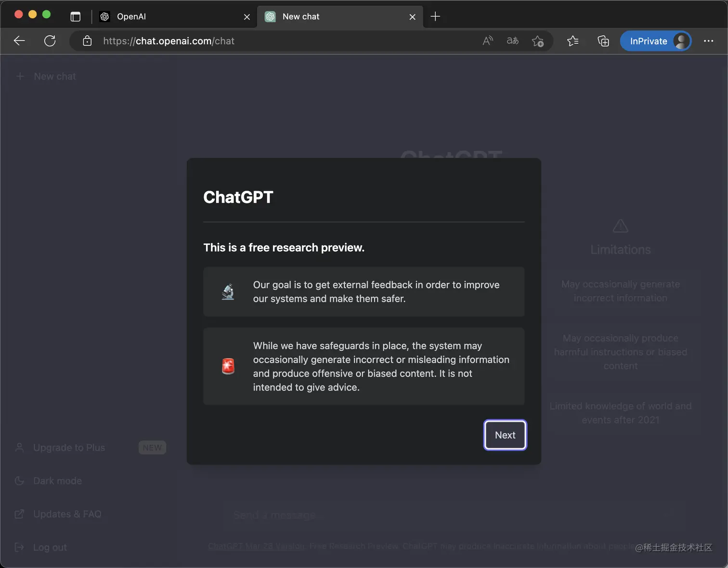Screen dimensions: 728x568
Task: Click macOS yellow minimize window button
Action: [x=32, y=14]
